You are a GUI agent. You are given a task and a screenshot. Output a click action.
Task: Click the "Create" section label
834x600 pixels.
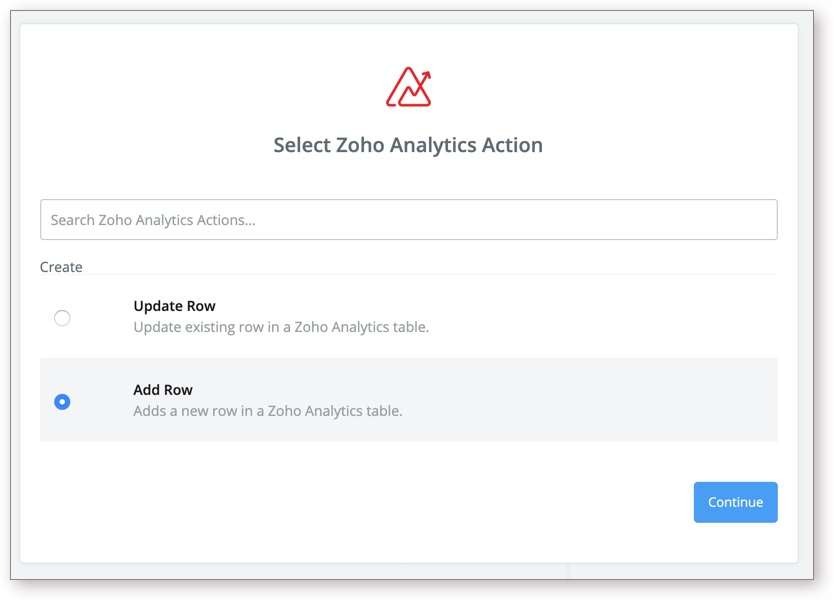pos(61,267)
